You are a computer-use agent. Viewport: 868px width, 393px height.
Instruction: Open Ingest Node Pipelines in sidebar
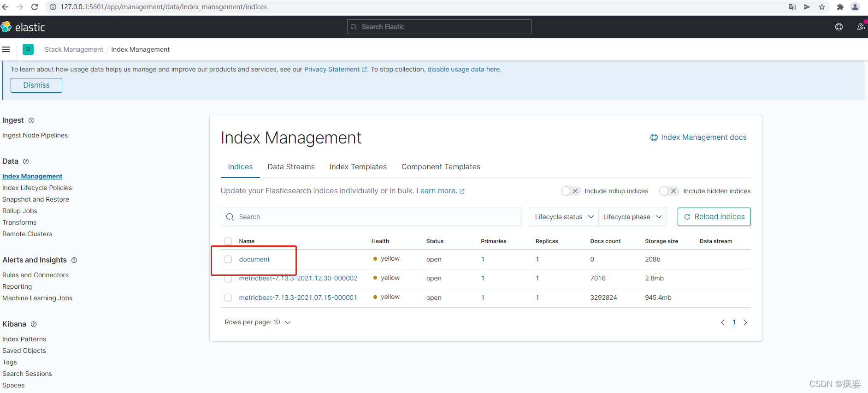[35, 135]
